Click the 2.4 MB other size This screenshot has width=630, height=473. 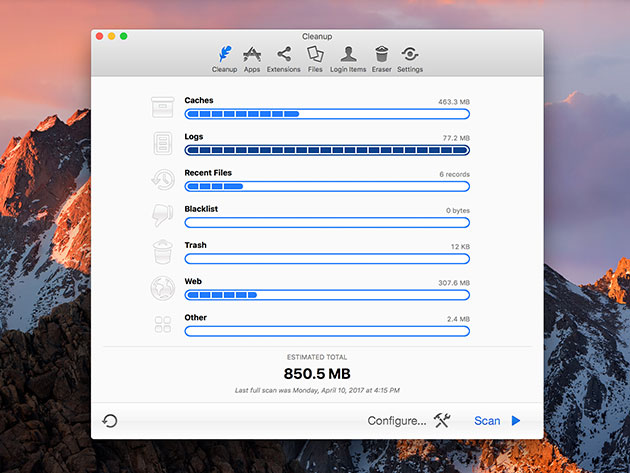click(458, 319)
